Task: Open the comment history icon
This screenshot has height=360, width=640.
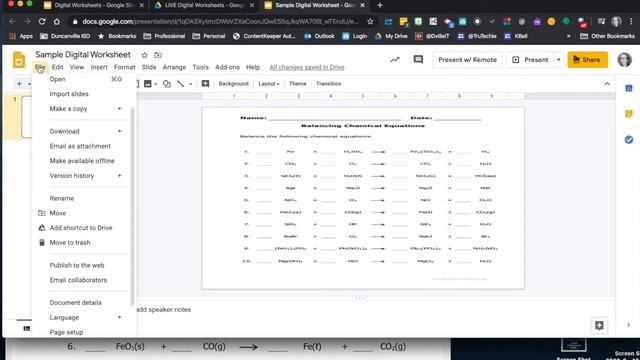Action: [x=418, y=60]
